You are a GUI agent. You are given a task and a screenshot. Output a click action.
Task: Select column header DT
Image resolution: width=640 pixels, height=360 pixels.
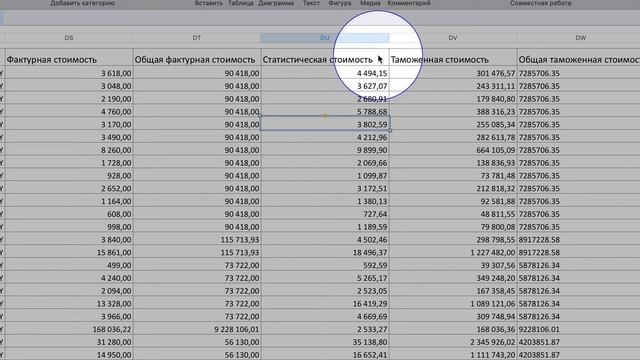click(x=197, y=38)
